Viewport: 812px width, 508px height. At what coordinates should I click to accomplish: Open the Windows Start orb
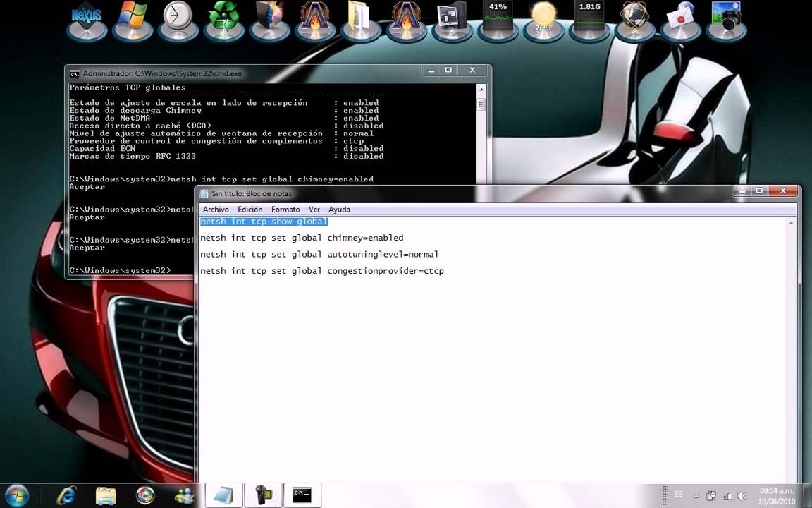pos(17,495)
